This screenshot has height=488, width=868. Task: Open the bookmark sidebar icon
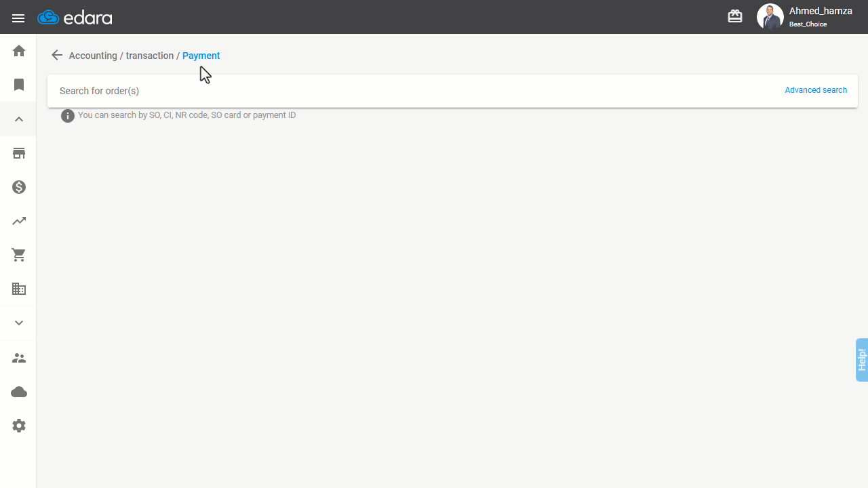(19, 85)
